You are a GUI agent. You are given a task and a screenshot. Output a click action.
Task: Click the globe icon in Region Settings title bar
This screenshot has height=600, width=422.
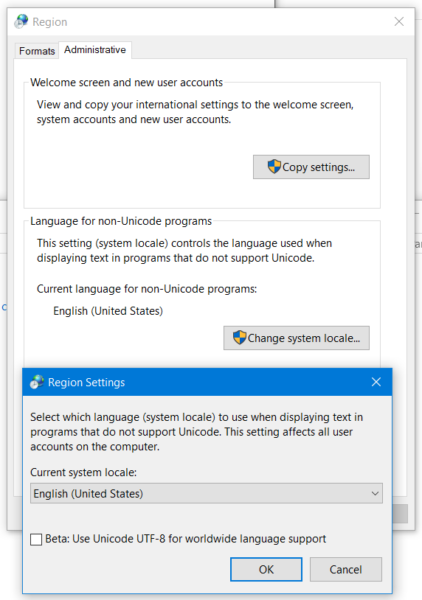pos(37,382)
